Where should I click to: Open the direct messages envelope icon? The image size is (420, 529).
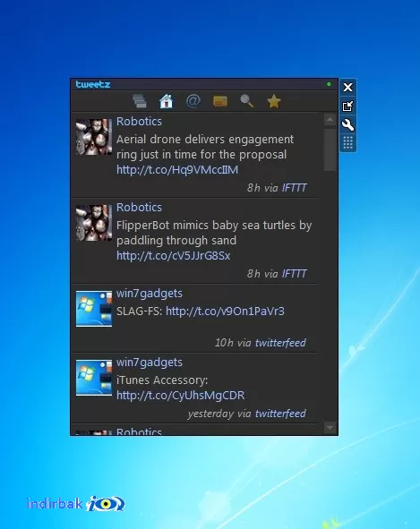coord(220,101)
